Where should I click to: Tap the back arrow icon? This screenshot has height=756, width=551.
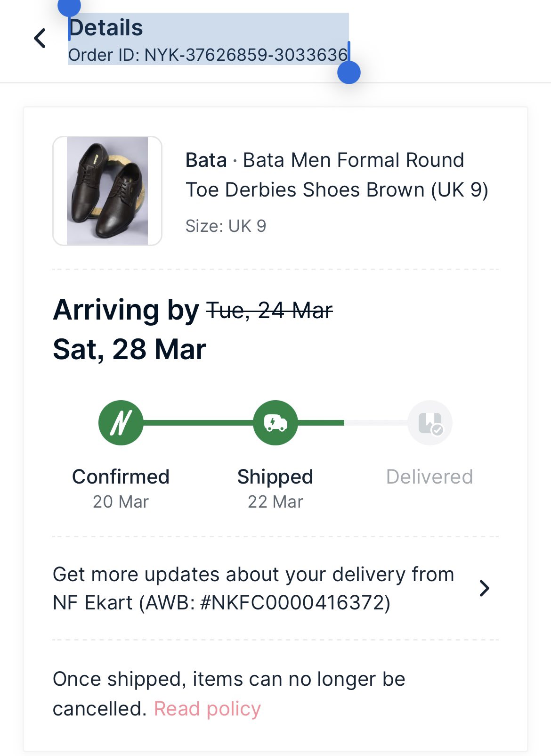pyautogui.click(x=41, y=38)
